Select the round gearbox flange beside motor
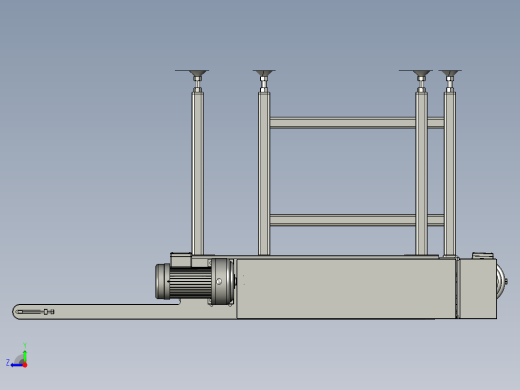The image size is (520, 390). pos(222,282)
